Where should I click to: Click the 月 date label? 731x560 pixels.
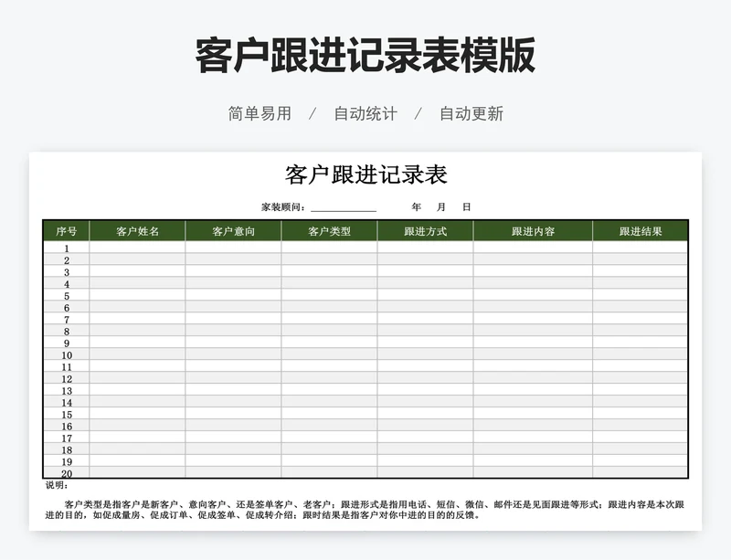coord(441,206)
